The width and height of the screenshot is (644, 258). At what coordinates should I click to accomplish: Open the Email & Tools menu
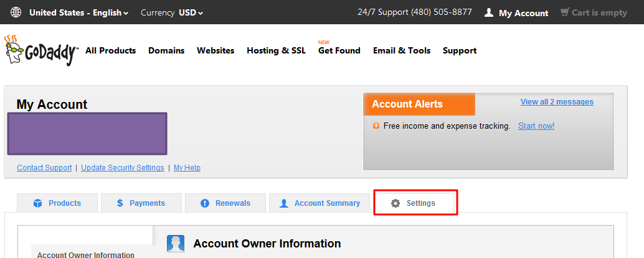pyautogui.click(x=402, y=50)
